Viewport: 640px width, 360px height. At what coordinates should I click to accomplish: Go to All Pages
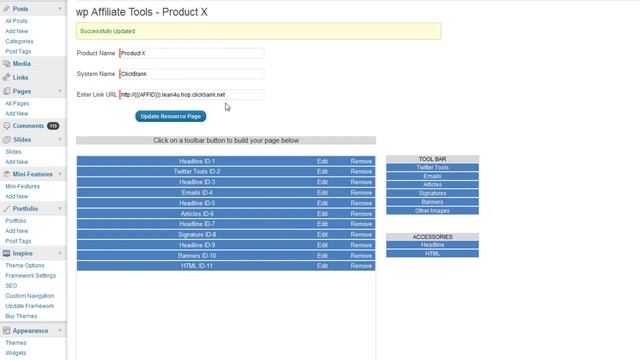pyautogui.click(x=17, y=104)
